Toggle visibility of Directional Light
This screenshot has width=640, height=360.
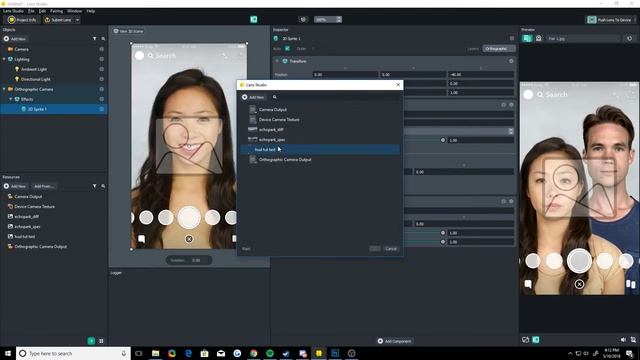tap(102, 79)
